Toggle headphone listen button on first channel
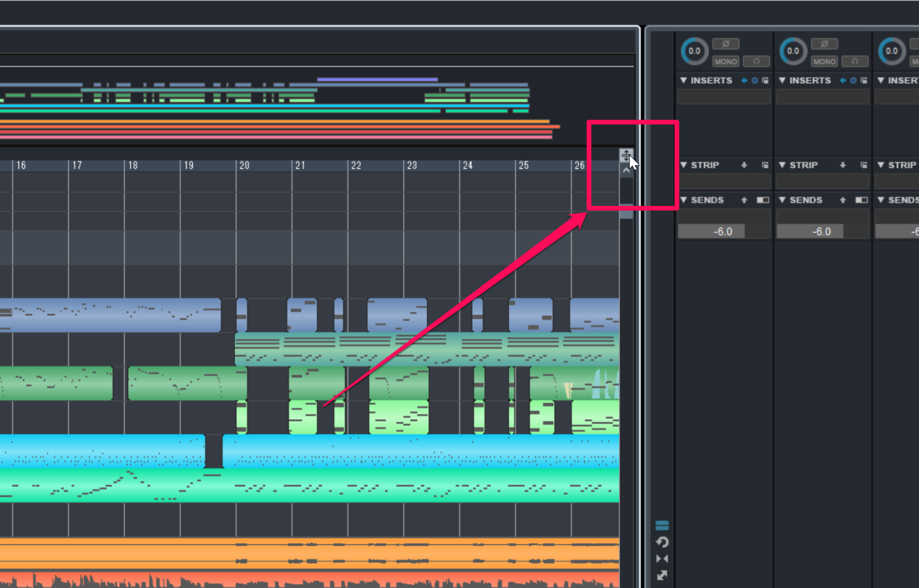This screenshot has width=919, height=588. [x=756, y=61]
